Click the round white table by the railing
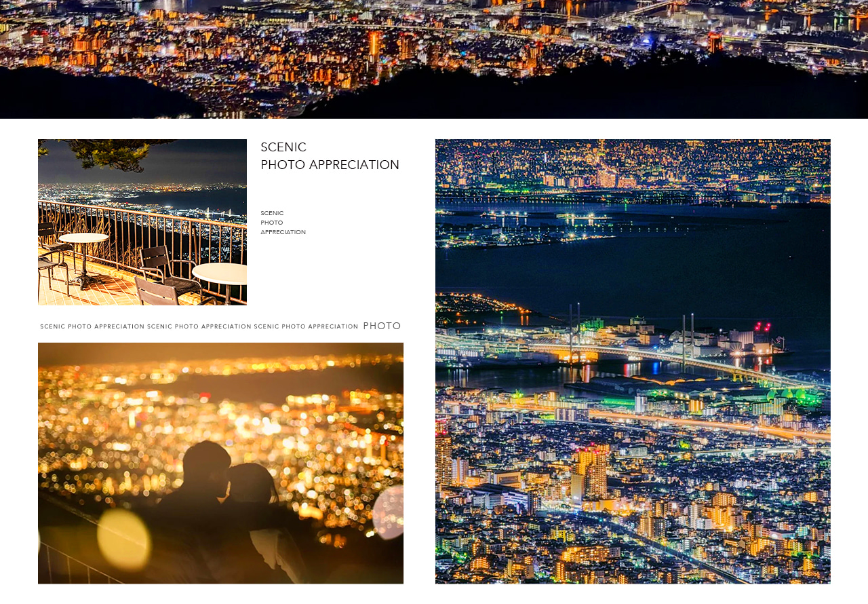868x604 pixels. pyautogui.click(x=83, y=238)
